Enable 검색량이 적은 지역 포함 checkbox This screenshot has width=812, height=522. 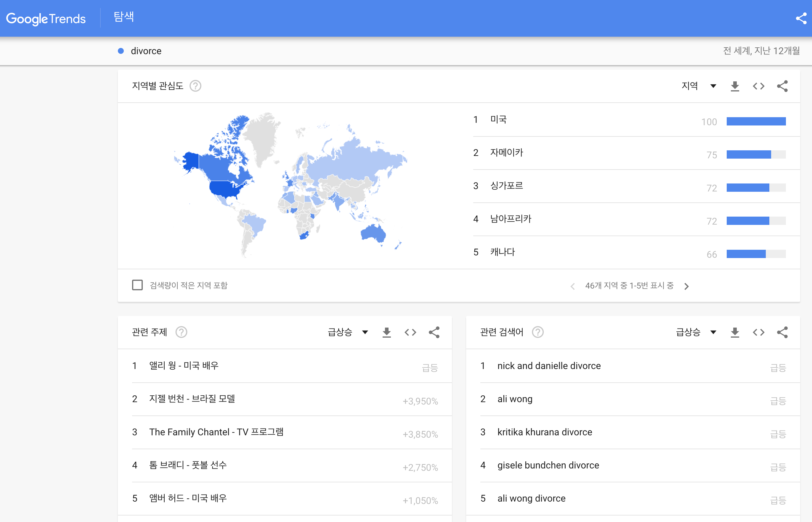pyautogui.click(x=137, y=285)
